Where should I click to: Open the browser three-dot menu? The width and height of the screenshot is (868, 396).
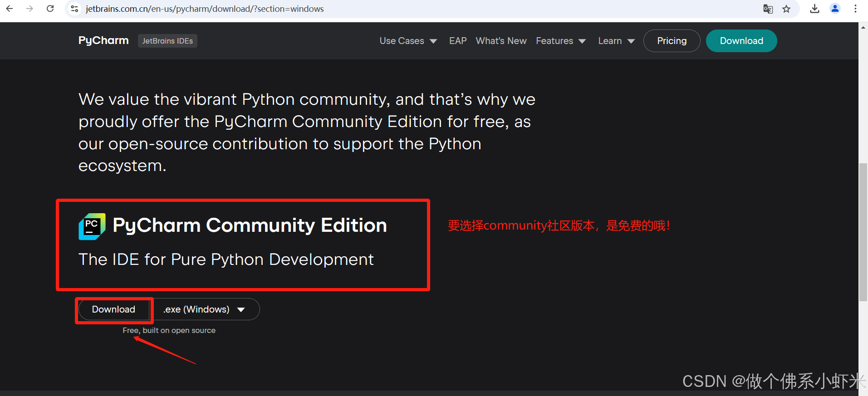(855, 9)
